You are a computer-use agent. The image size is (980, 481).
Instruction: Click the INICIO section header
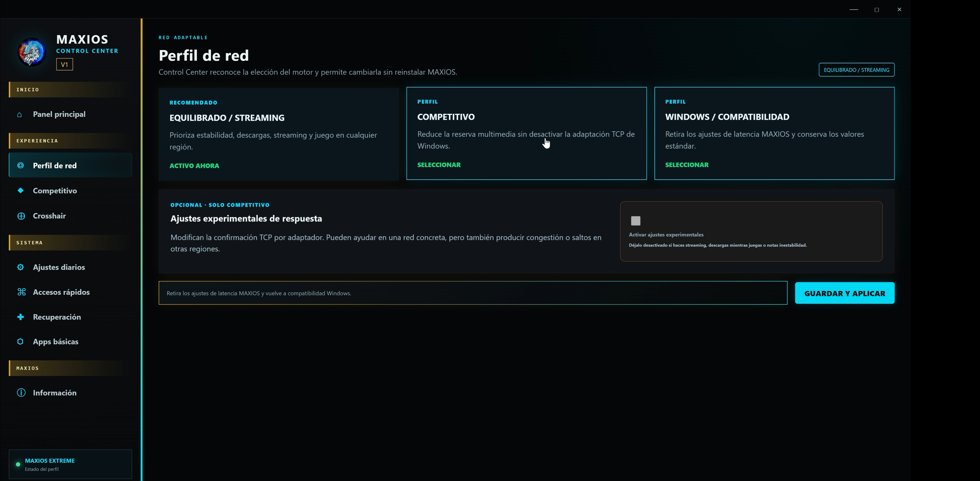pos(70,90)
